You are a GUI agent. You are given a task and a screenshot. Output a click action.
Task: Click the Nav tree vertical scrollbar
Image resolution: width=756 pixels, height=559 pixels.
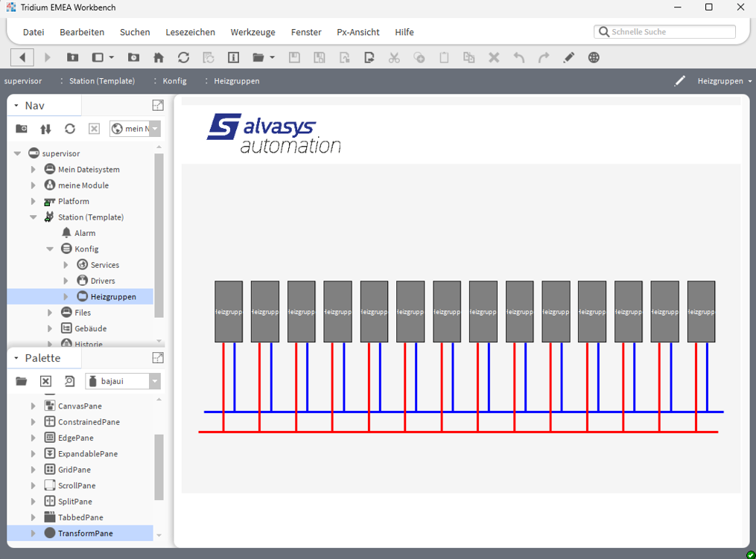159,235
